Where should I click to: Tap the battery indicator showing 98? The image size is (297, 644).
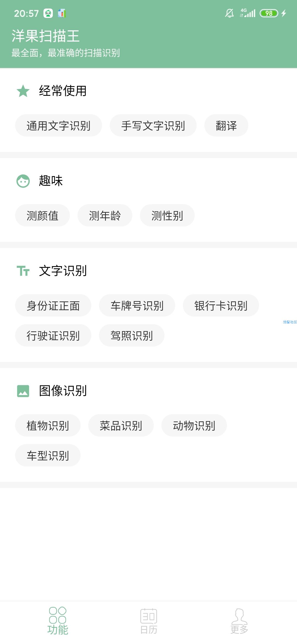[269, 13]
